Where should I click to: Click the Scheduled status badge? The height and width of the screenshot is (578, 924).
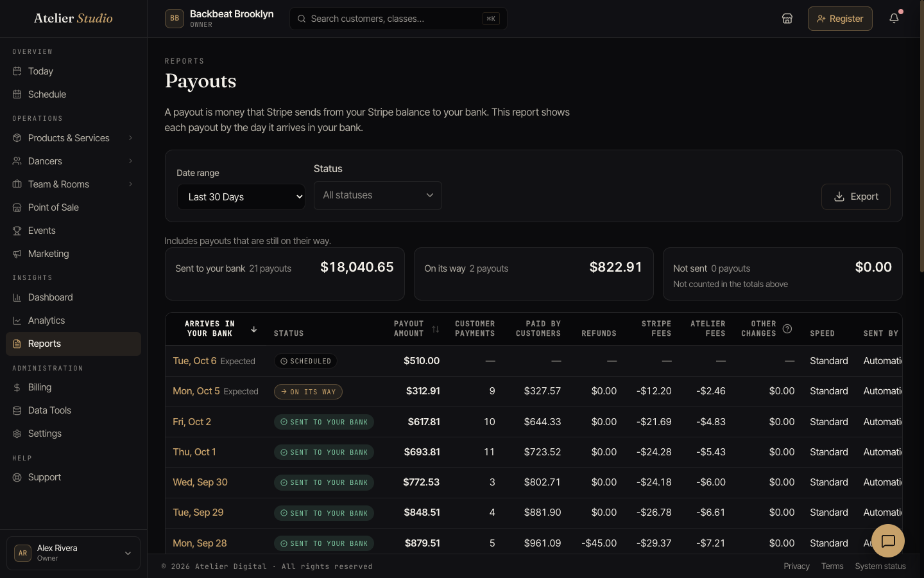tap(305, 361)
